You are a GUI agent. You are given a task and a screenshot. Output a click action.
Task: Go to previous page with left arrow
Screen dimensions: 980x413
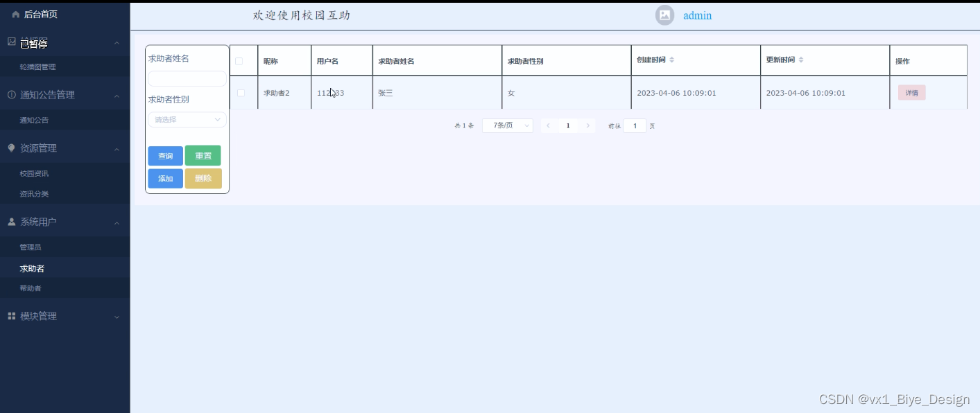click(x=548, y=125)
